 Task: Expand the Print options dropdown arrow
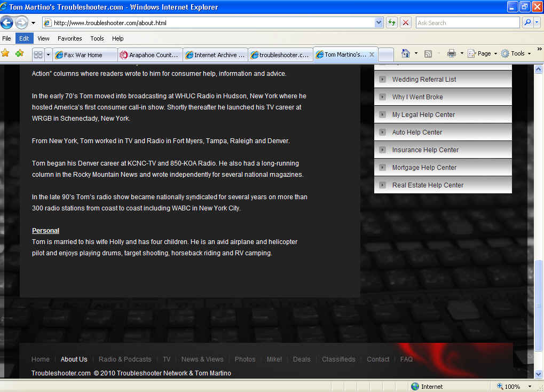pos(462,53)
